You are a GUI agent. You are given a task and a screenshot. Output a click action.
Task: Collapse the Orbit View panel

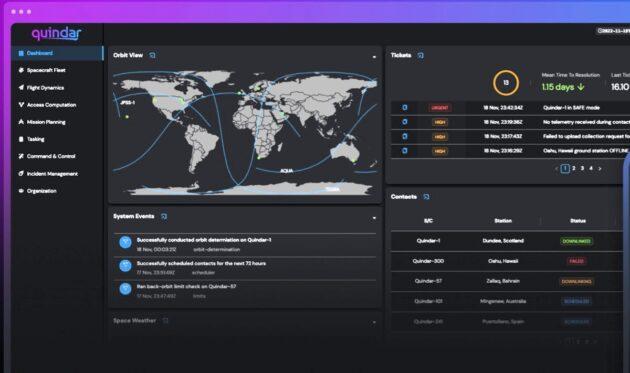point(374,57)
